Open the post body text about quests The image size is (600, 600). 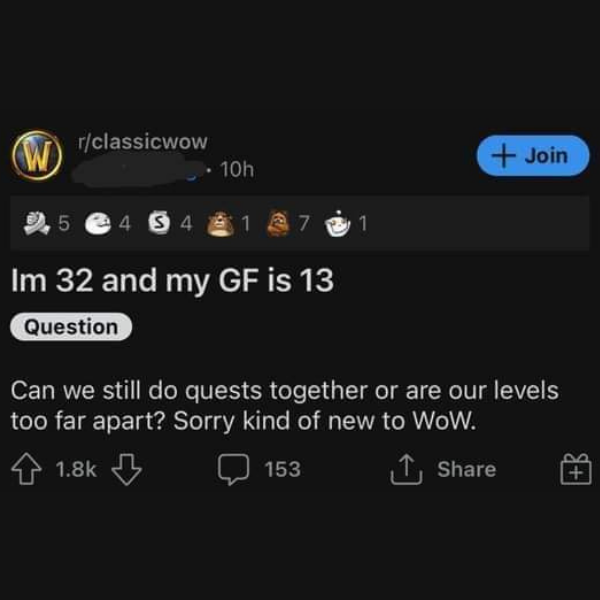[x=285, y=406]
